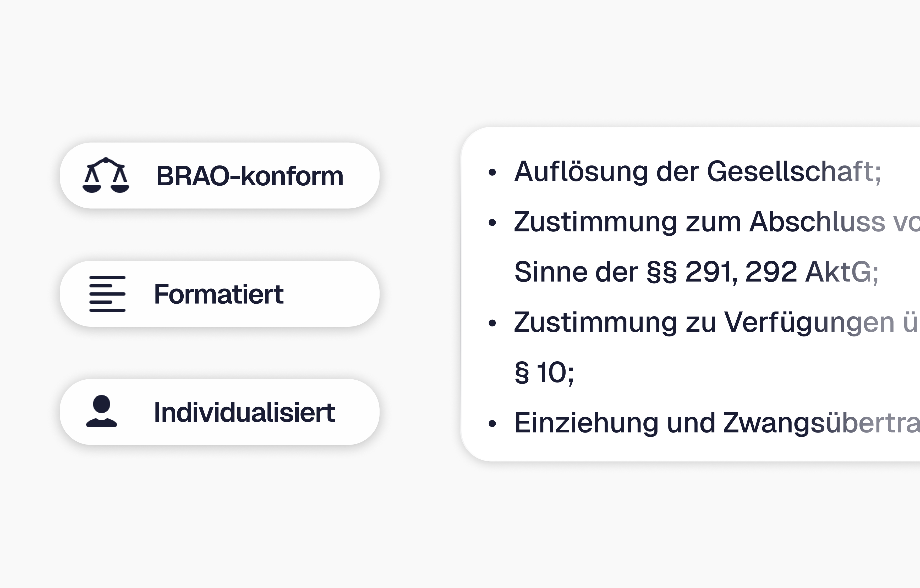Click the truncated word "Zwangsübertra"

822,423
